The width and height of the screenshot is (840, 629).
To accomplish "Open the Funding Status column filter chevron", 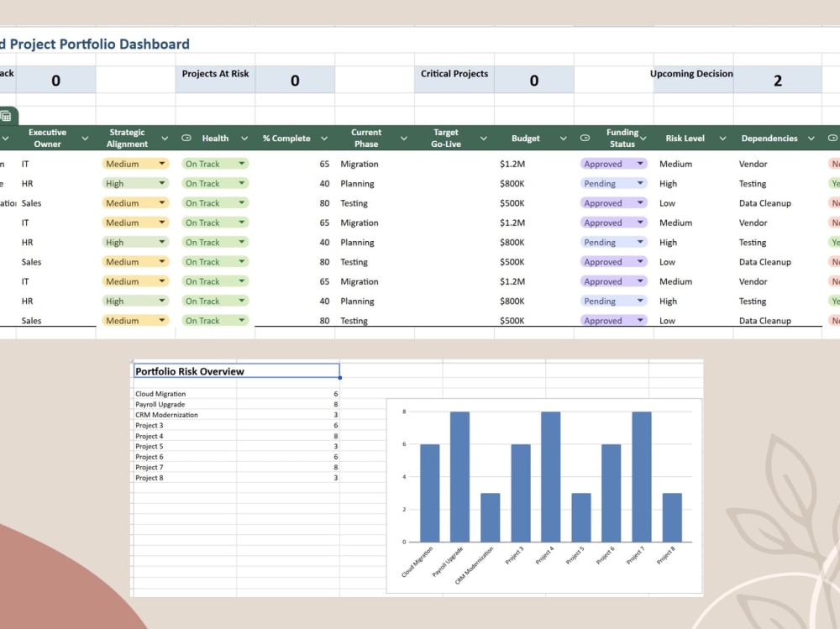I will (643, 139).
